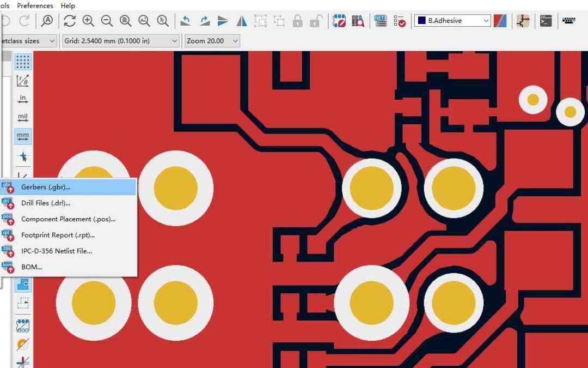The image size is (588, 368).
Task: Open the scripting console icon
Action: (546, 21)
